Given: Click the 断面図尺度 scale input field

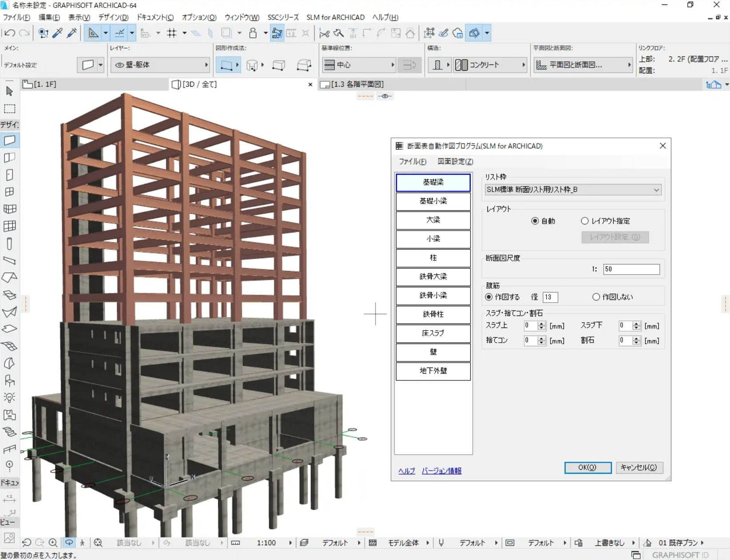Looking at the screenshot, I should click(x=631, y=269).
